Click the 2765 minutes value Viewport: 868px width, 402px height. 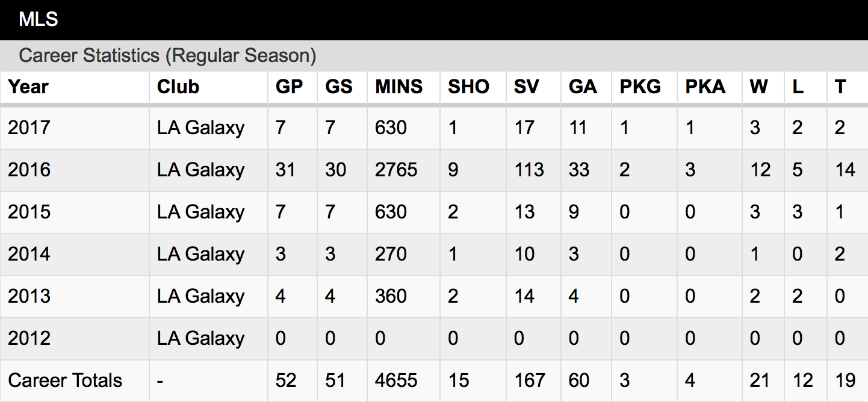point(396,170)
